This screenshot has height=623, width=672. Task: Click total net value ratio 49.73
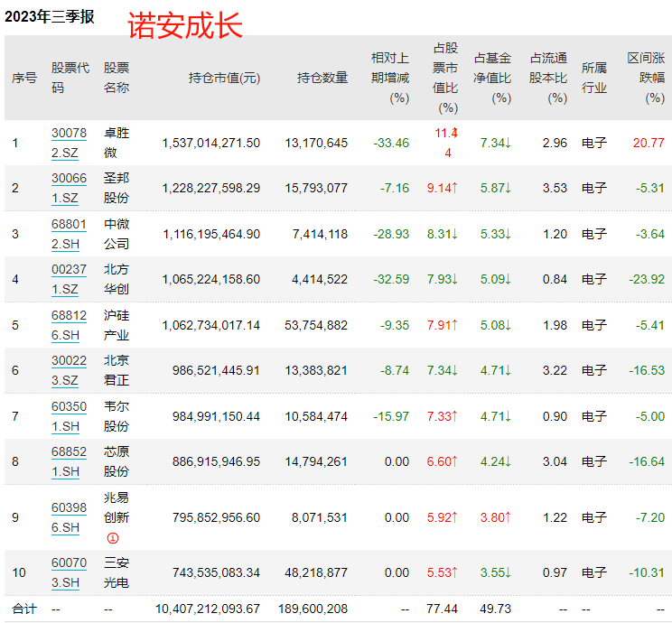(496, 609)
